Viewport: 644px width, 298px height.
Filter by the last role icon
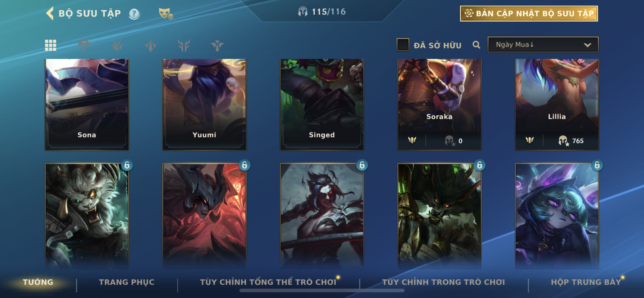(x=217, y=45)
